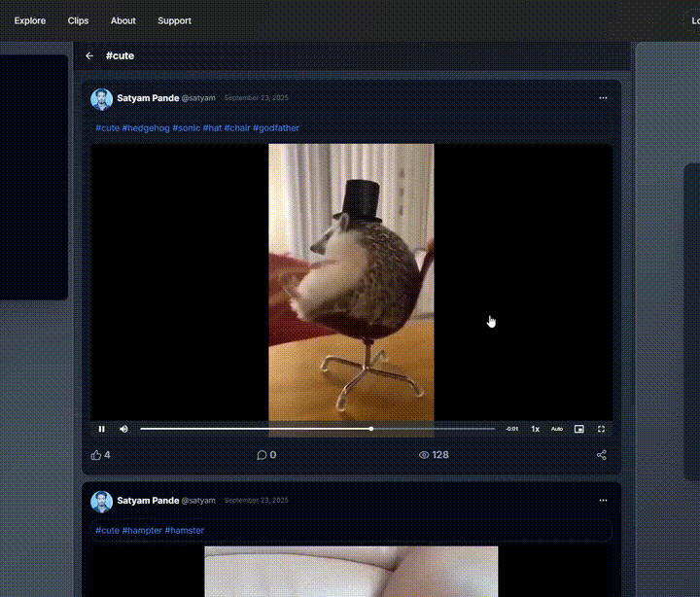Open the first post's three-dot options menu
Viewport: 700px width, 597px height.
click(x=603, y=98)
